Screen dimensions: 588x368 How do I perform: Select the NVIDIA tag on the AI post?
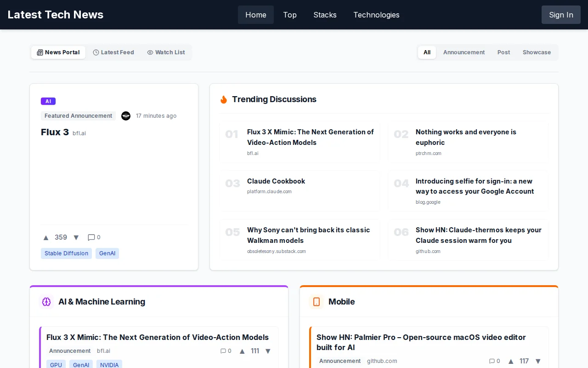click(109, 365)
